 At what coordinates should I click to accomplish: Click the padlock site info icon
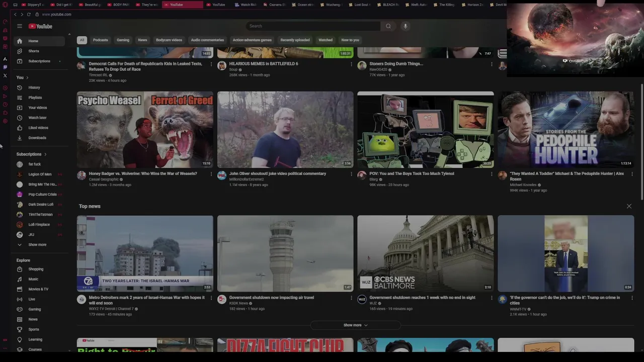[x=37, y=14]
